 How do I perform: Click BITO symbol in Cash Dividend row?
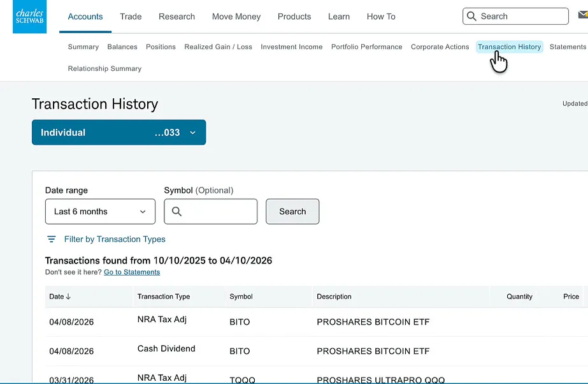click(x=240, y=351)
